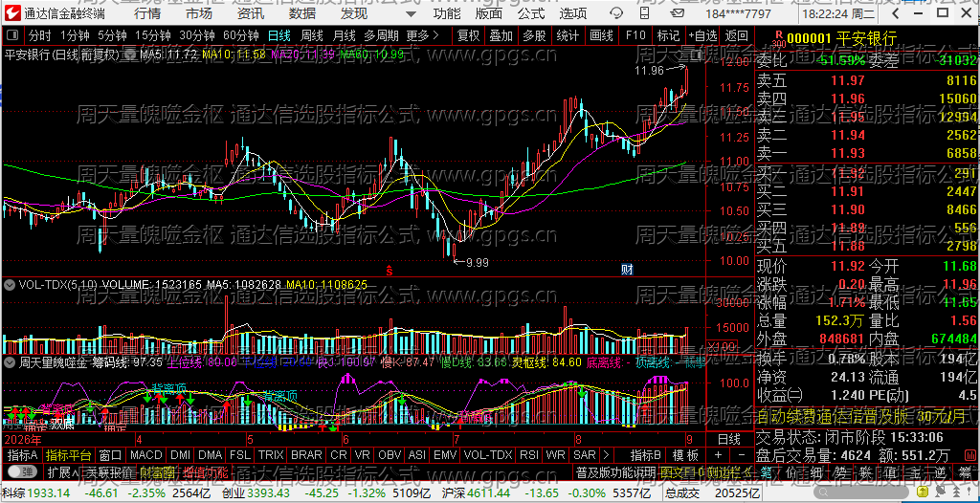
Task: Switch indicator to SAR
Action: pos(585,455)
